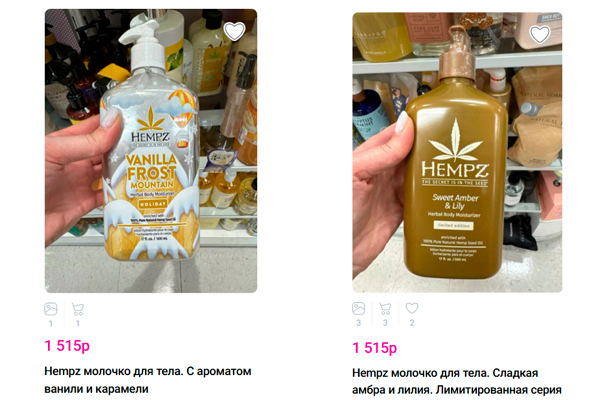600x400 pixels.
Task: Open the Vanilla Frost Mountain product image
Action: [x=151, y=151]
